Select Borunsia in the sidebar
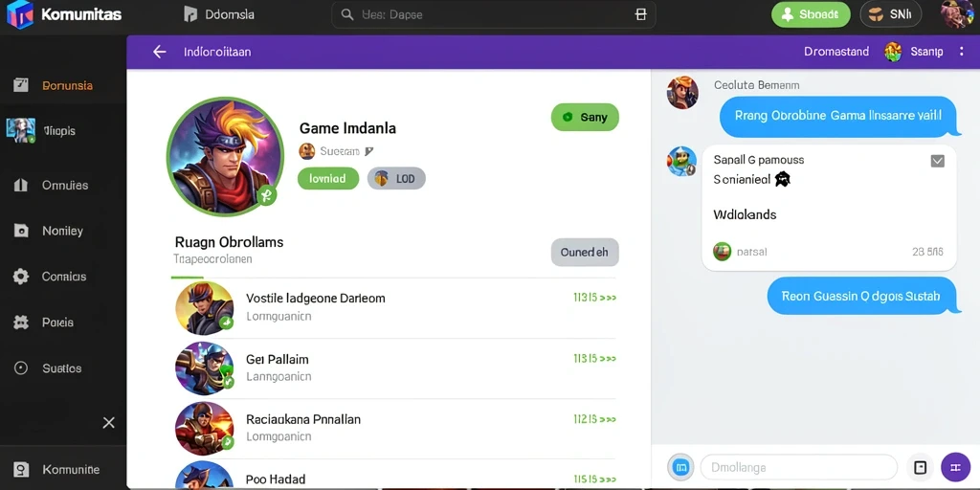980x490 pixels. coord(63,85)
